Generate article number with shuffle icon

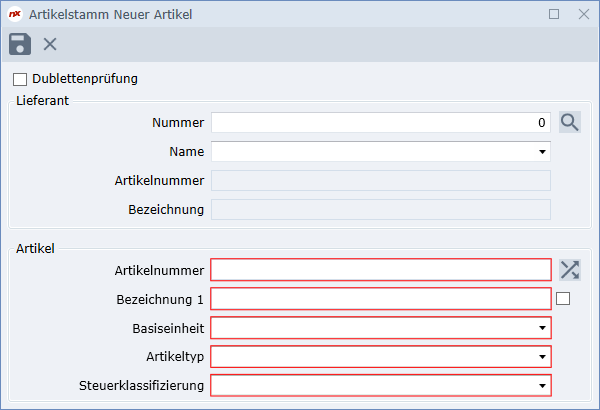570,269
